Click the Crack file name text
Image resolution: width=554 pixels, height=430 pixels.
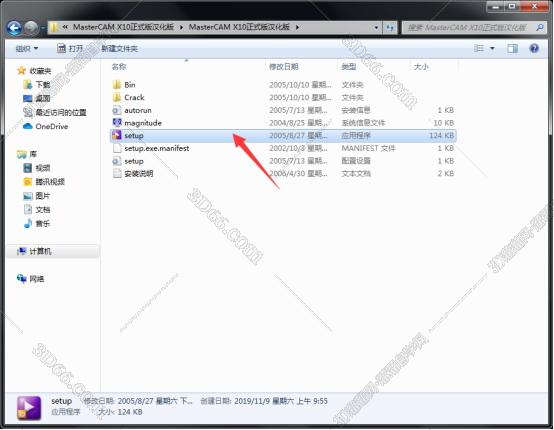(x=134, y=98)
